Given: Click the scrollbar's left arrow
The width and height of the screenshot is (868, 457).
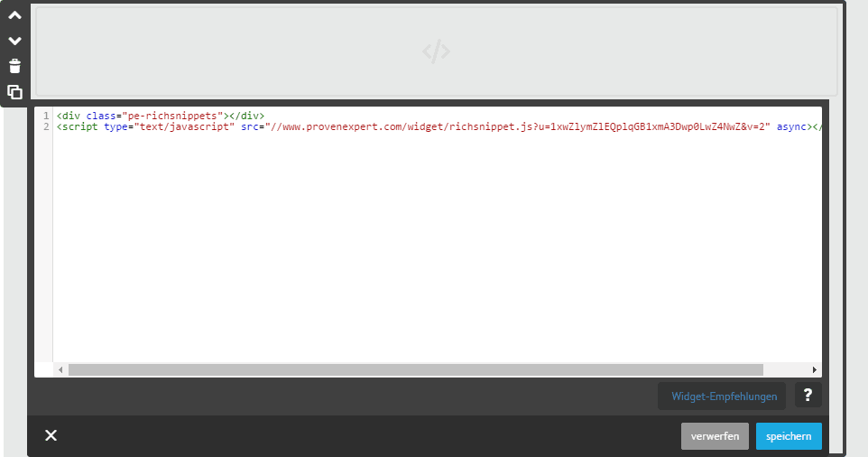Looking at the screenshot, I should (x=61, y=370).
